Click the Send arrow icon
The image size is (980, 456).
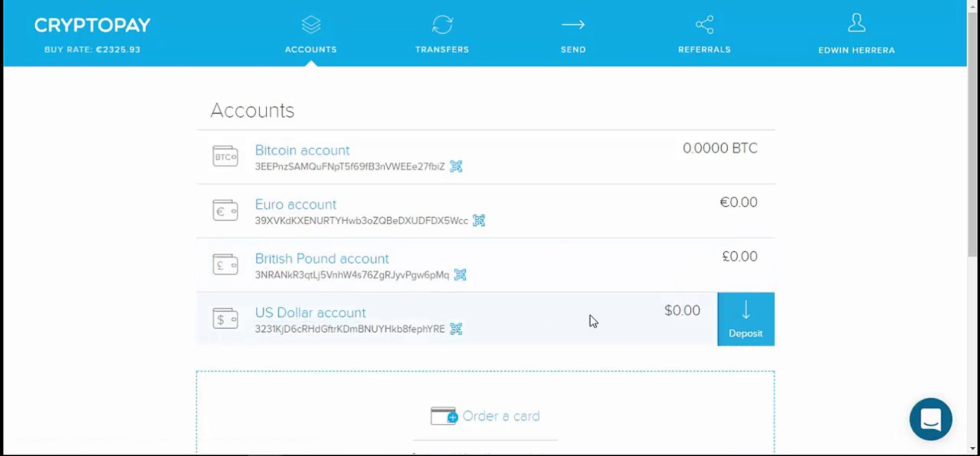click(573, 25)
